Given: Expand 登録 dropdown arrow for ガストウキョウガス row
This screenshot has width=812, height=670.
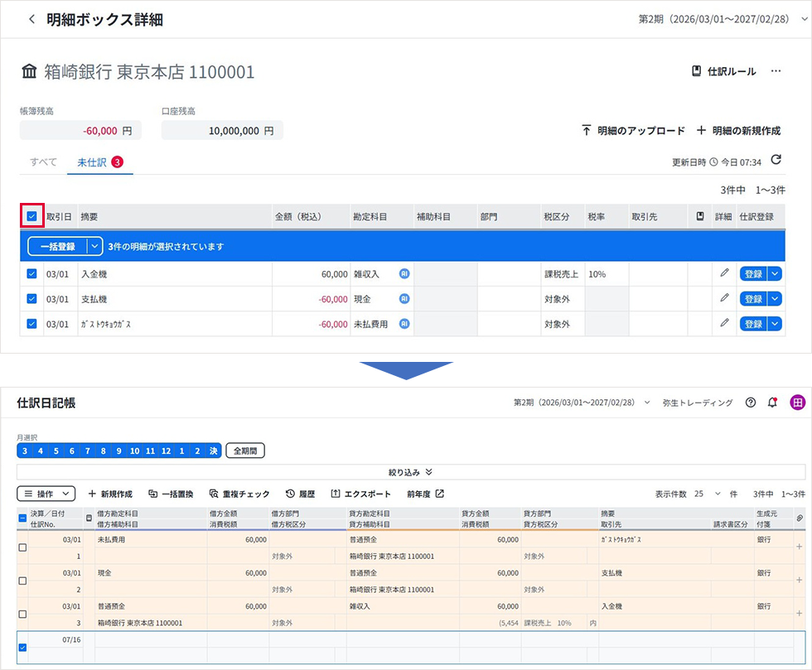Looking at the screenshot, I should tap(774, 324).
